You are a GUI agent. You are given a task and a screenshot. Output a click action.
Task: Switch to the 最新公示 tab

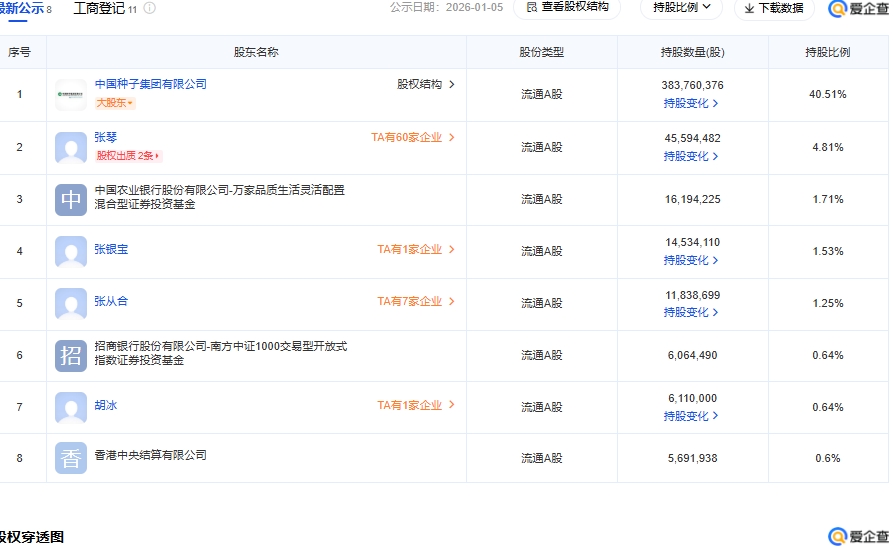[24, 9]
